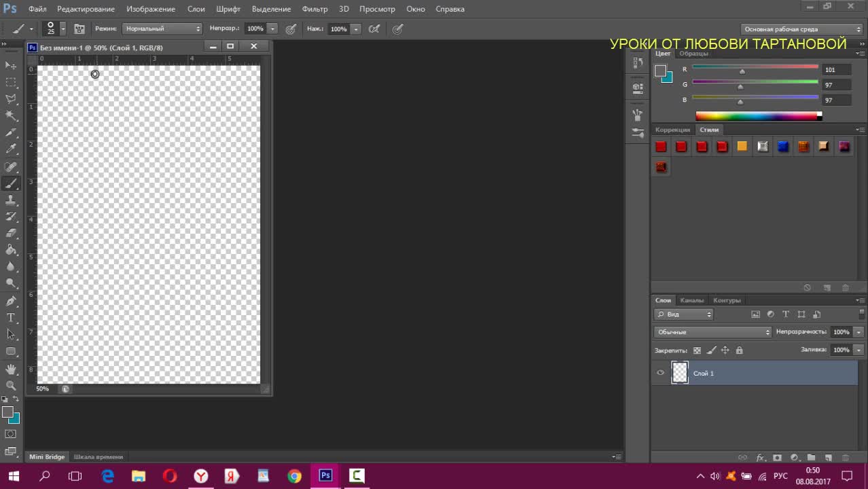Open the Наж. flow slider arrow
This screenshot has width=868, height=489.
pyautogui.click(x=356, y=29)
